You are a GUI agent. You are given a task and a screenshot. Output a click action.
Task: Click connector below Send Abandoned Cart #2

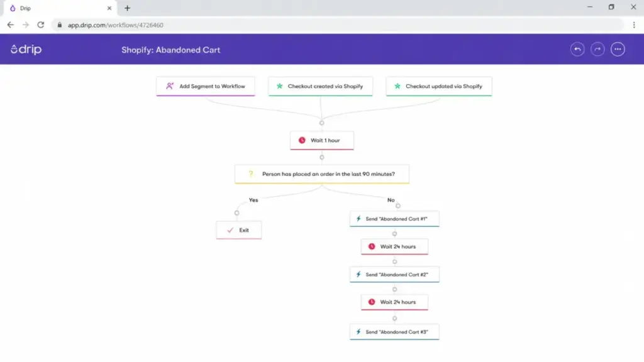pyautogui.click(x=395, y=289)
